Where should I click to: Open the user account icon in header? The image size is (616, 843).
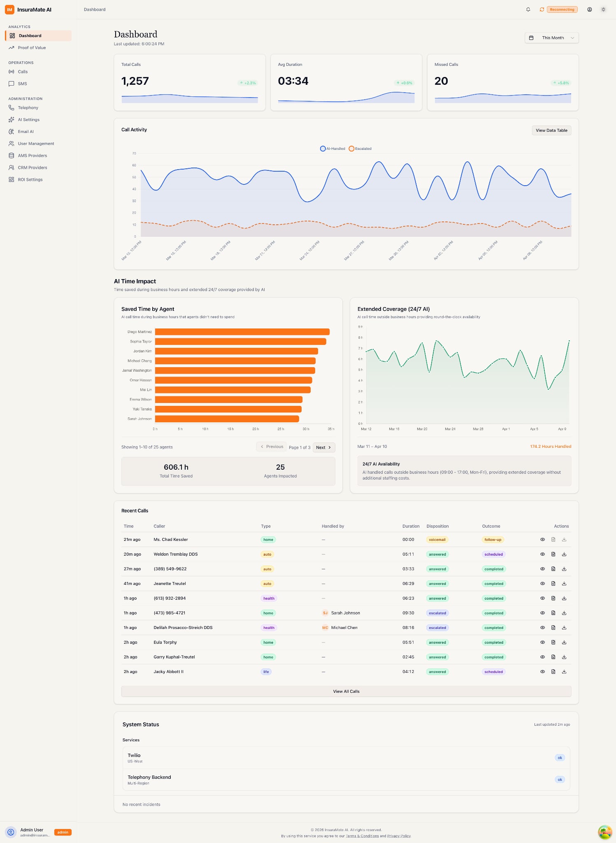click(590, 9)
